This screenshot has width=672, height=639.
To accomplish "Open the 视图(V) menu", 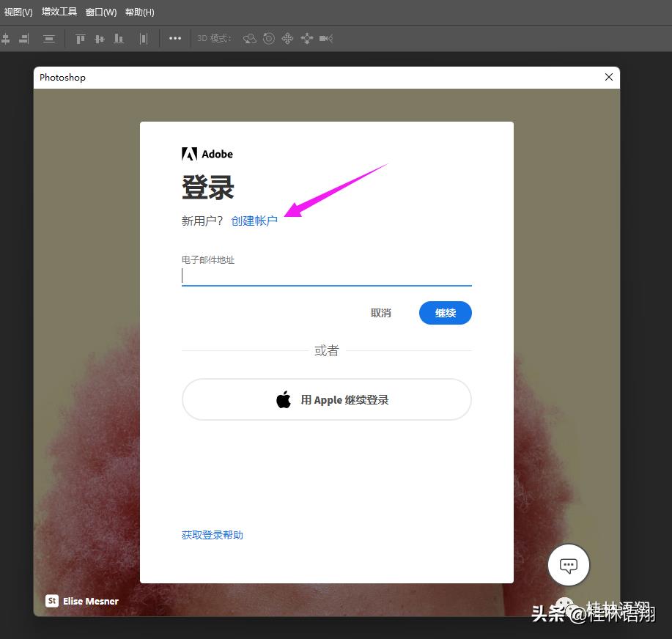I will click(18, 12).
